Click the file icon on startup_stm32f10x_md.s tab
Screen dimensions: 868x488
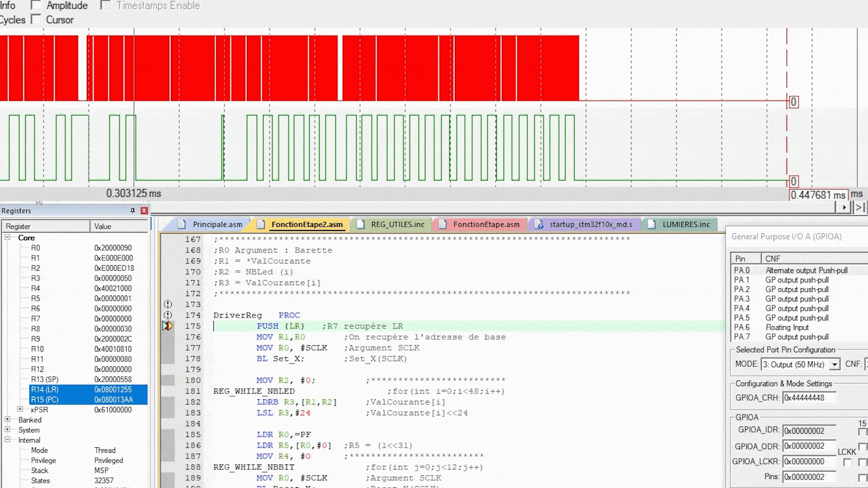(539, 224)
